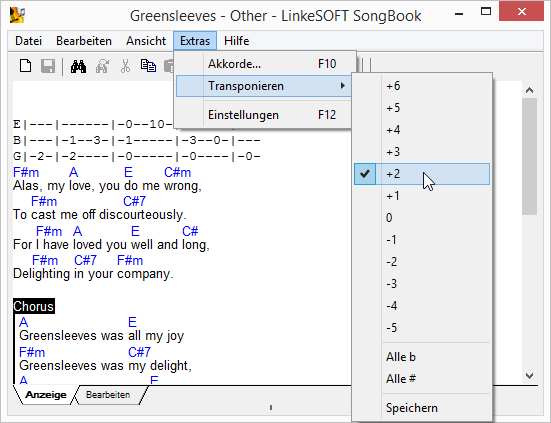The height and width of the screenshot is (423, 551).
Task: Click the G string tablature line
Action: coord(137,156)
